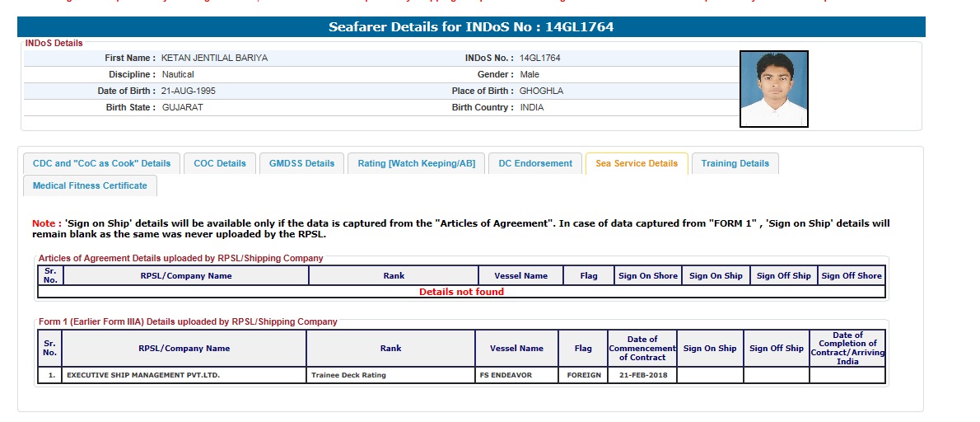Click the Sign On Shore column header

point(647,276)
